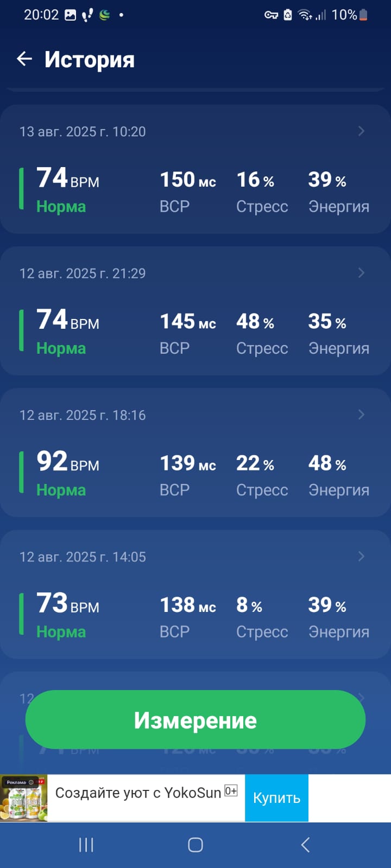Tap the Купить button in the ad
The height and width of the screenshot is (868, 391).
276,798
